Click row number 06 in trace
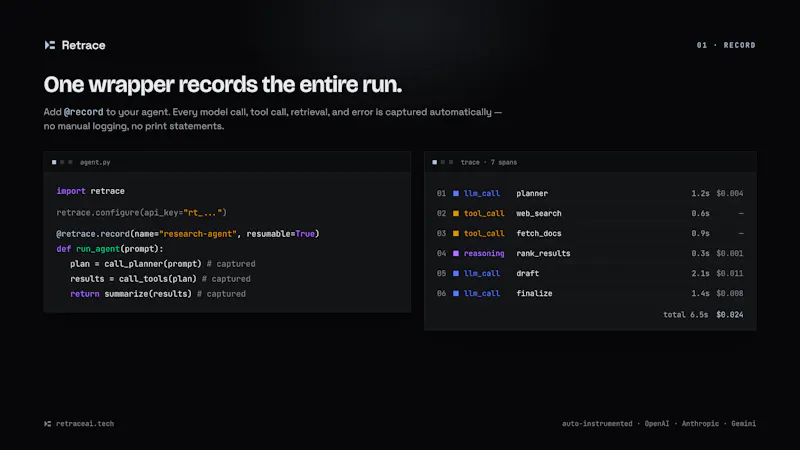Viewport: 800px width, 450px height. (441, 293)
